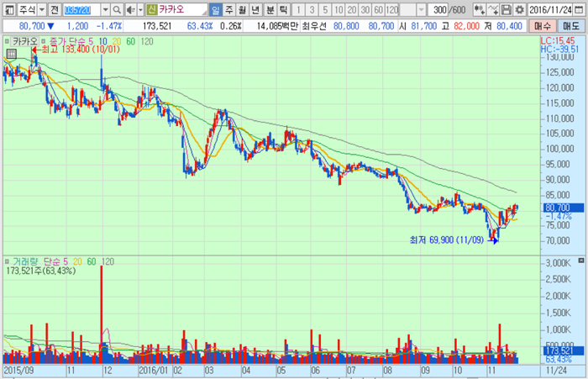Screen dimensions: 588x379
Task: Click the 매수 buy button
Action: point(543,26)
